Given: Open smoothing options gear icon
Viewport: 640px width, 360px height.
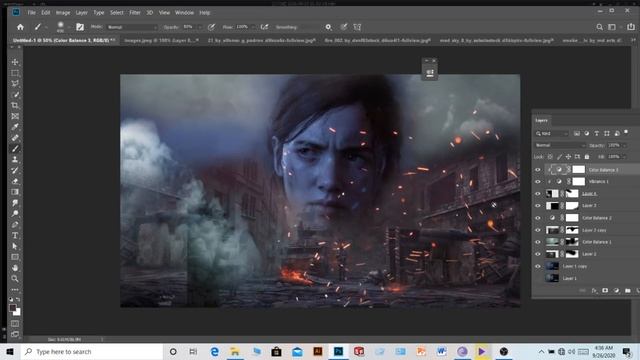Looking at the screenshot, I should click(x=328, y=27).
